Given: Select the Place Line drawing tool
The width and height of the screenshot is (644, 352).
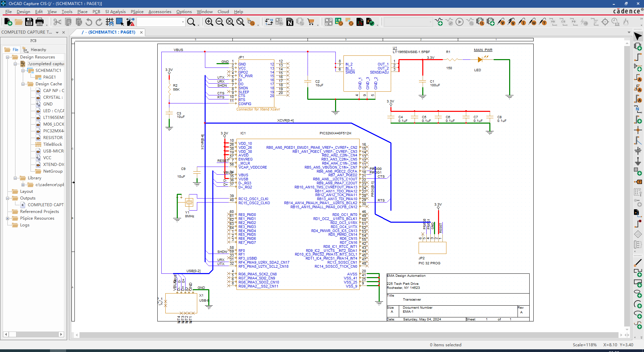Looking at the screenshot, I should (x=638, y=262).
